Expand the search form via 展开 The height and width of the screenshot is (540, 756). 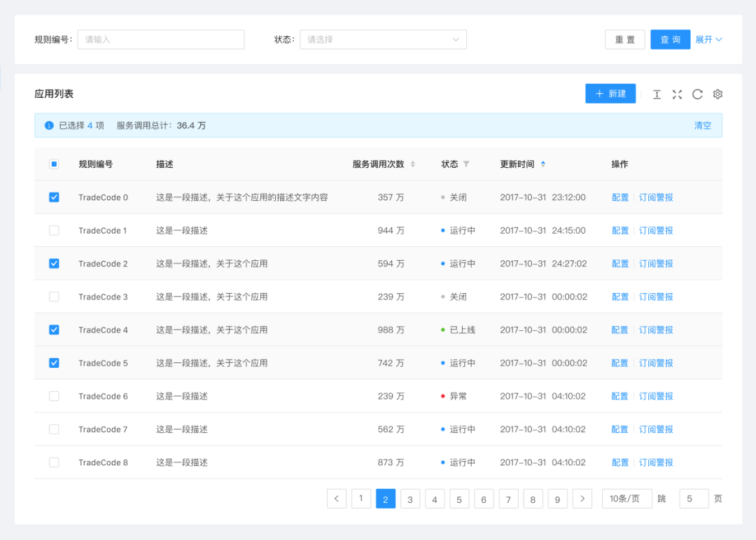coord(708,40)
